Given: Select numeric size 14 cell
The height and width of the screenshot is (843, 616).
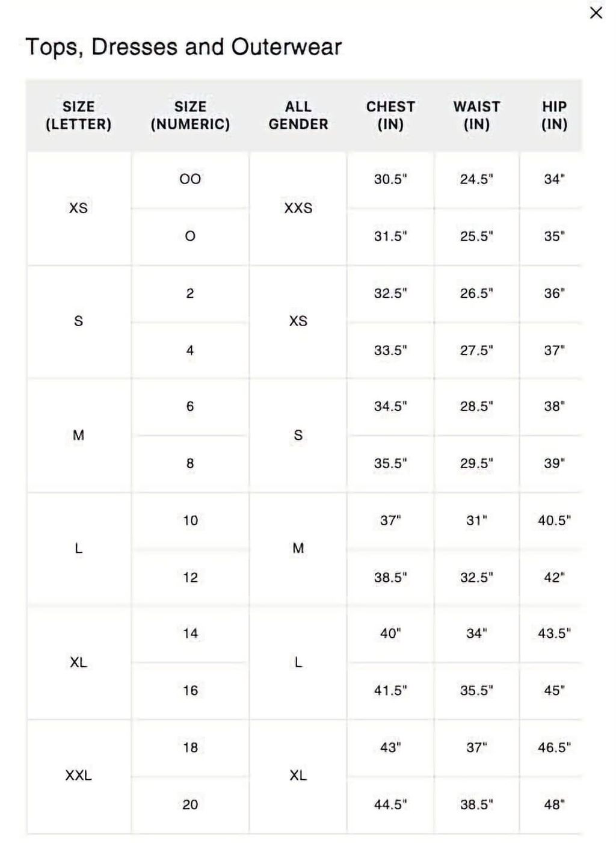Looking at the screenshot, I should (190, 634).
